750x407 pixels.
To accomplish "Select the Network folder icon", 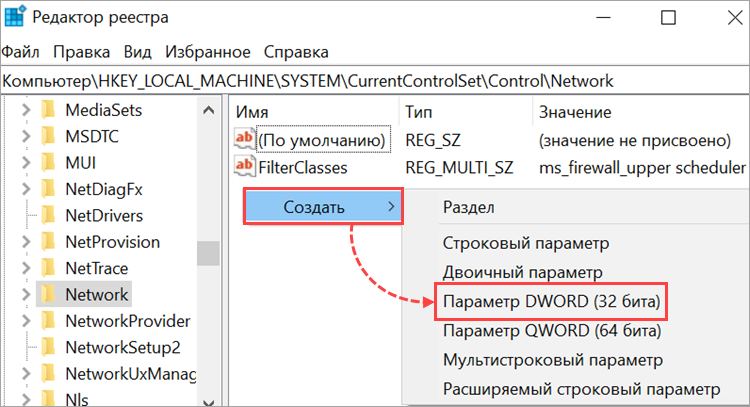I will click(48, 295).
